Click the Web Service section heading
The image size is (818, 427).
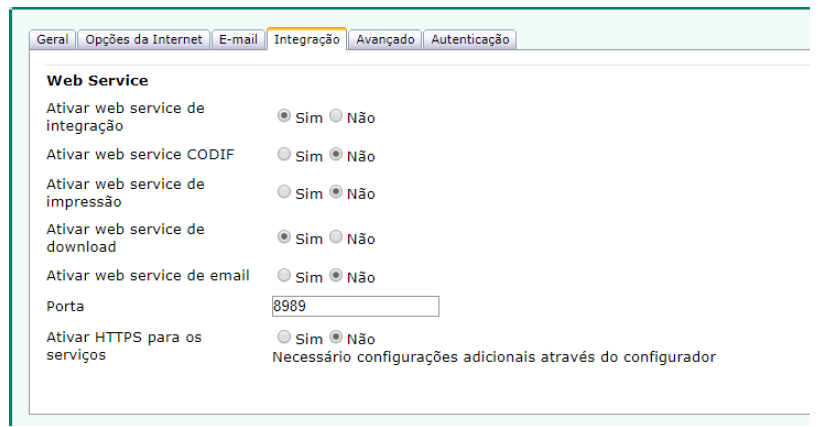pyautogui.click(x=97, y=80)
